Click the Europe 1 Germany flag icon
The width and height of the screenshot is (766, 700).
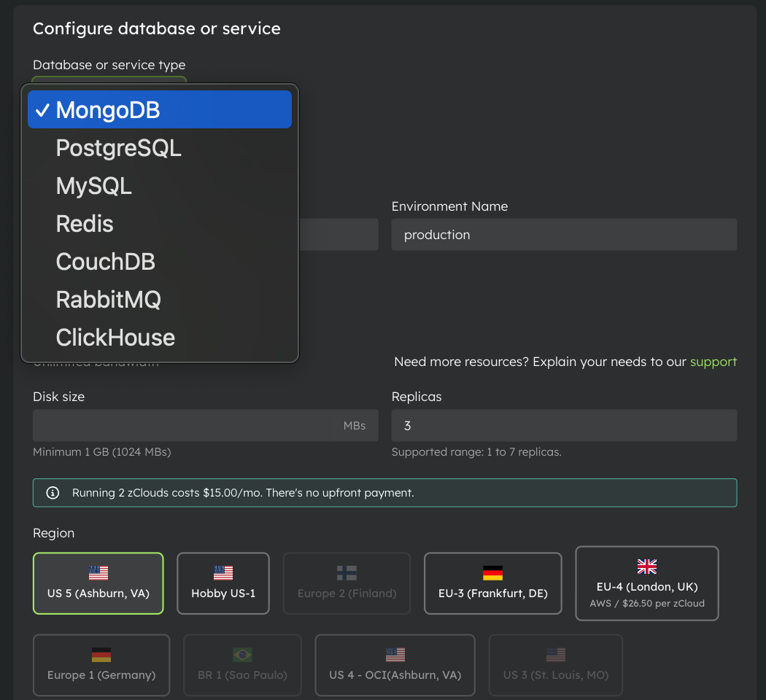coord(101,655)
